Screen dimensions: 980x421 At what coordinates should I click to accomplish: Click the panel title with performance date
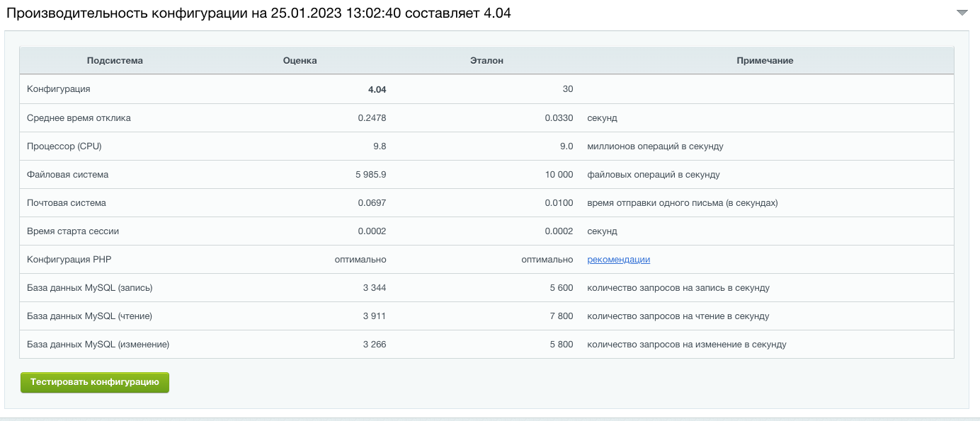tap(258, 13)
